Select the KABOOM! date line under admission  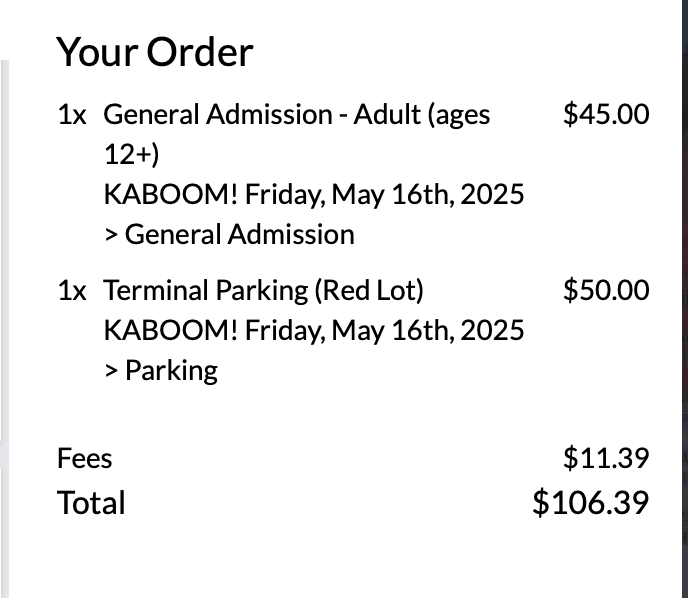(313, 194)
